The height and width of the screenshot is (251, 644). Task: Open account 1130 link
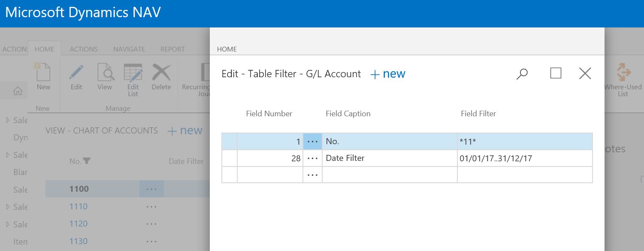tap(79, 241)
